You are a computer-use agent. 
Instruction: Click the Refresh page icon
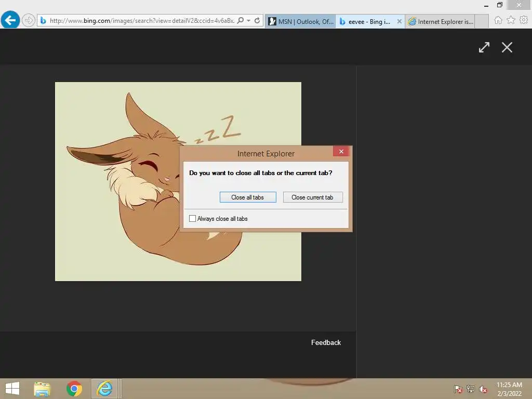click(257, 21)
